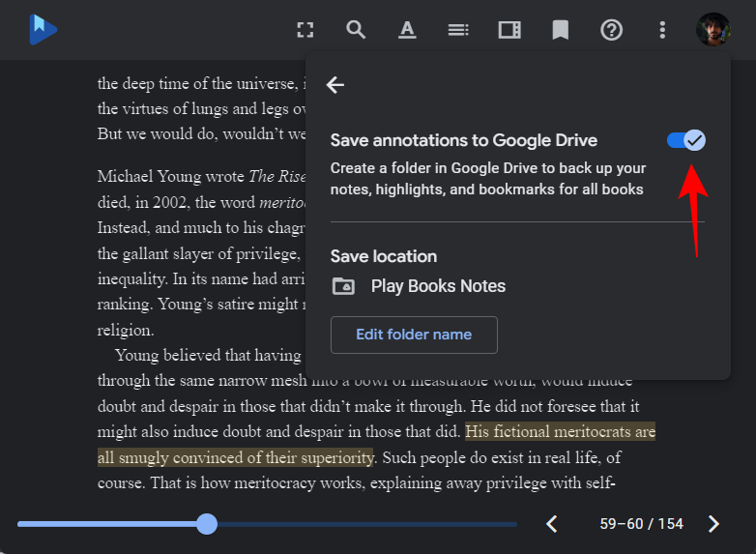Viewport: 756px width, 554px height.
Task: Click page indicator 59–60 / 154
Action: (x=641, y=524)
